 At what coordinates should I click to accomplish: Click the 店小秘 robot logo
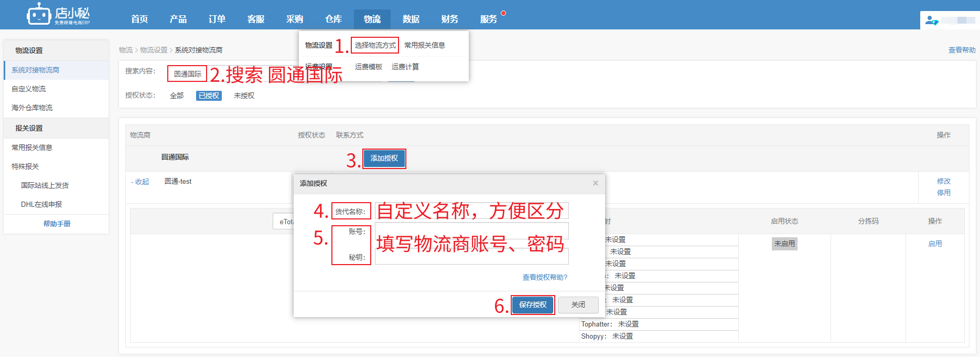[x=58, y=14]
